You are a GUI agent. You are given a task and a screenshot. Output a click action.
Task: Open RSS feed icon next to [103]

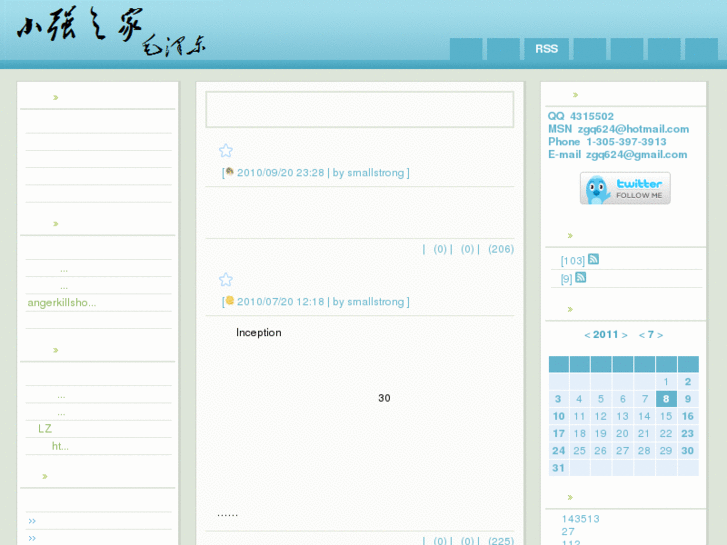pos(593,259)
